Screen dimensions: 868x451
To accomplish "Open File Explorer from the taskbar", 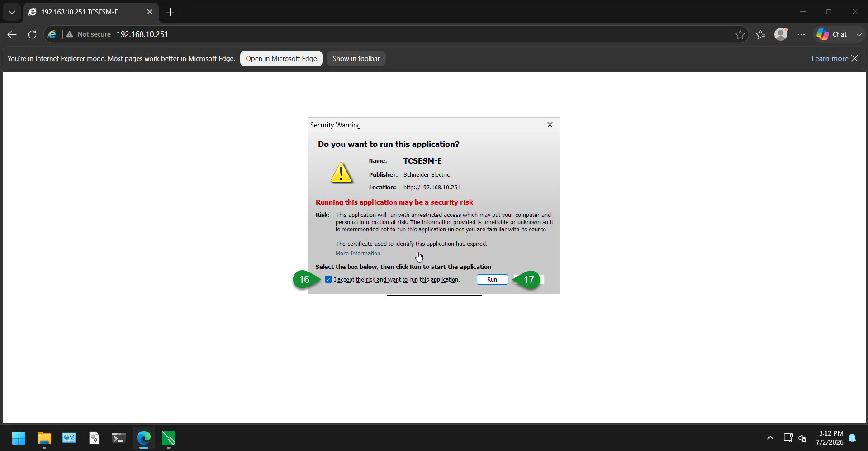I will (x=44, y=438).
